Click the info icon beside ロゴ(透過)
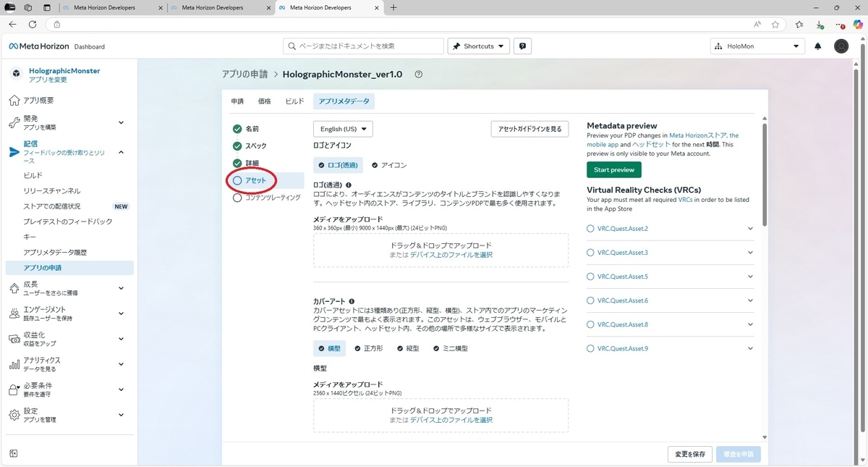 click(349, 185)
